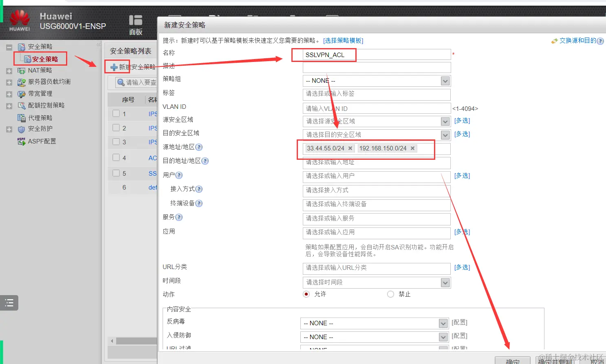Click 多选 link beside 源安全区域

pyautogui.click(x=462, y=121)
